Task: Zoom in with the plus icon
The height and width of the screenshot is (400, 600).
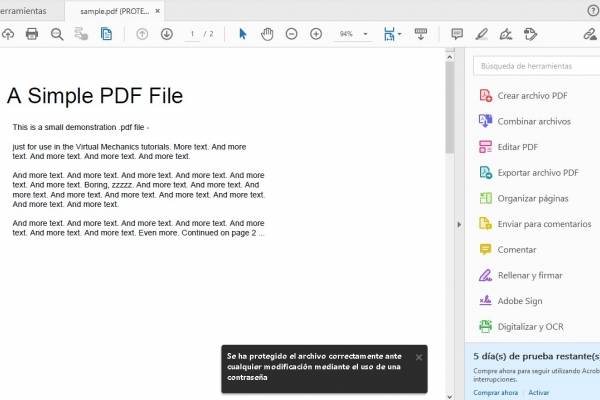Action: point(316,34)
